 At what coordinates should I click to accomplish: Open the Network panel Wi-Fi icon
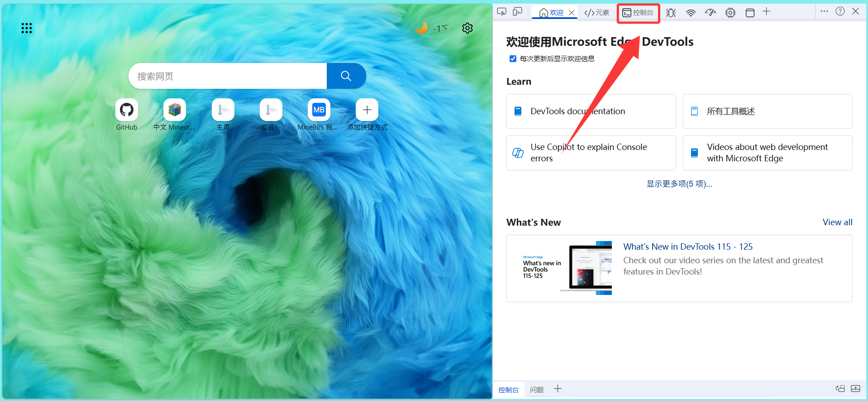point(691,13)
